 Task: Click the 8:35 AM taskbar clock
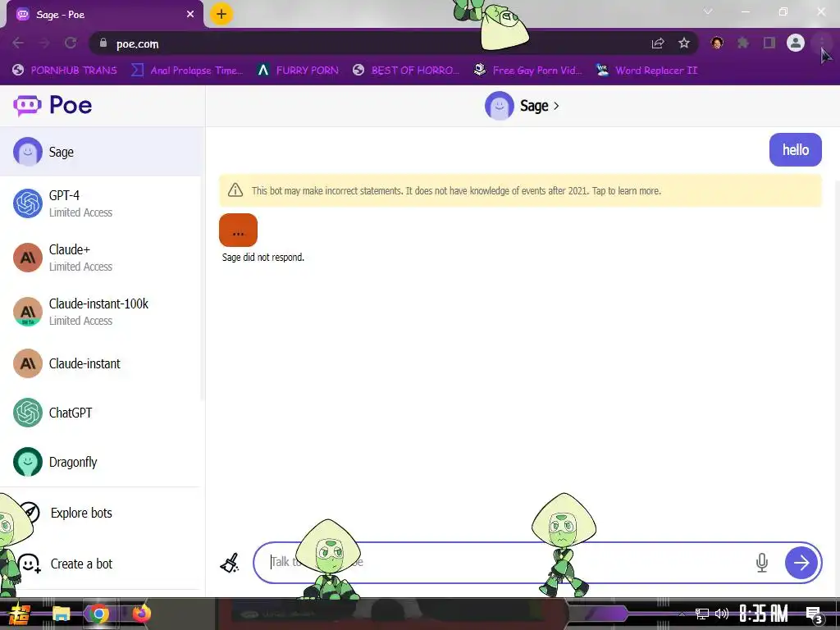764,614
